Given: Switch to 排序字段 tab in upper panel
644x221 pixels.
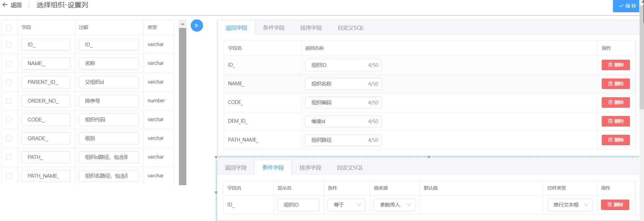Looking at the screenshot, I should (311, 28).
